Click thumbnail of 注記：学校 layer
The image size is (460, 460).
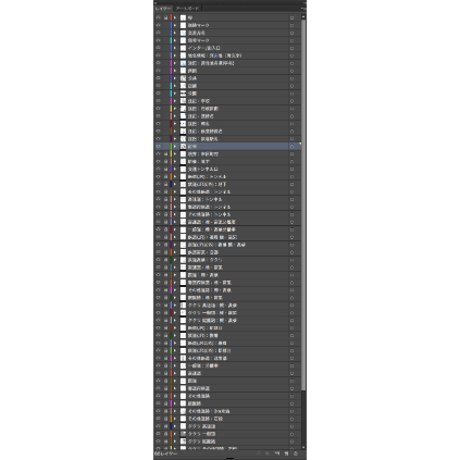183,101
